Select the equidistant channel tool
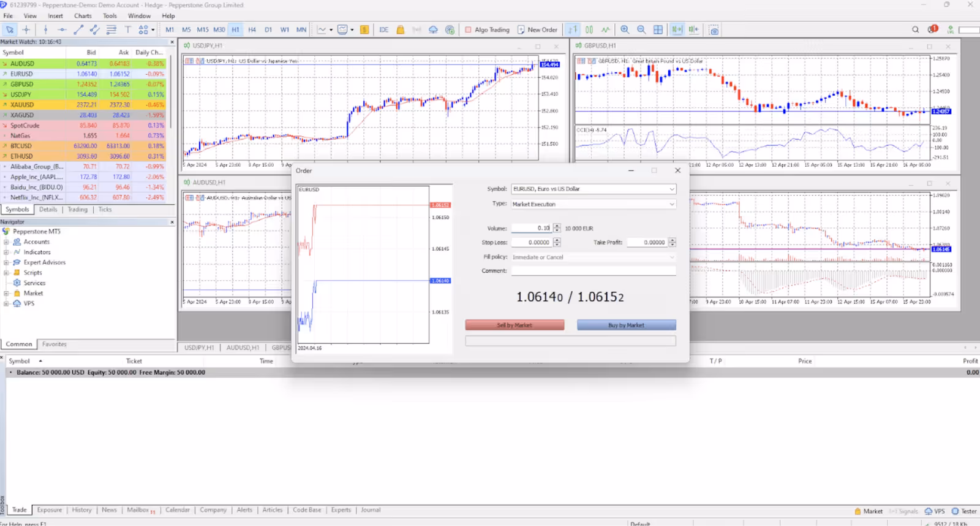This screenshot has height=526, width=980. tap(94, 29)
